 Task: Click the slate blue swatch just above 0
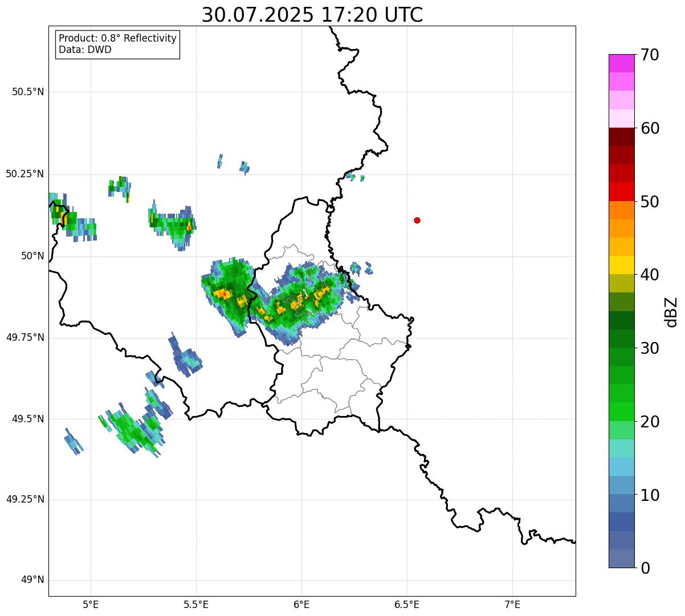pyautogui.click(x=621, y=558)
